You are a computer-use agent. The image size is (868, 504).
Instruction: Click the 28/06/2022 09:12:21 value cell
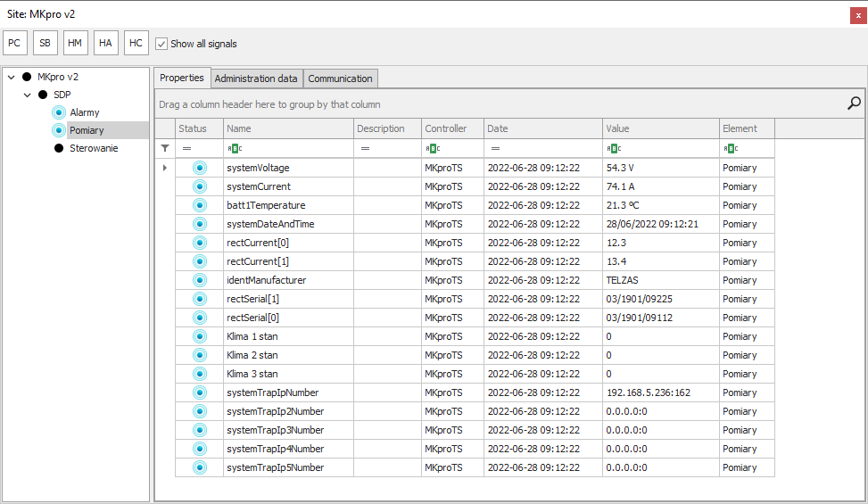(x=661, y=224)
